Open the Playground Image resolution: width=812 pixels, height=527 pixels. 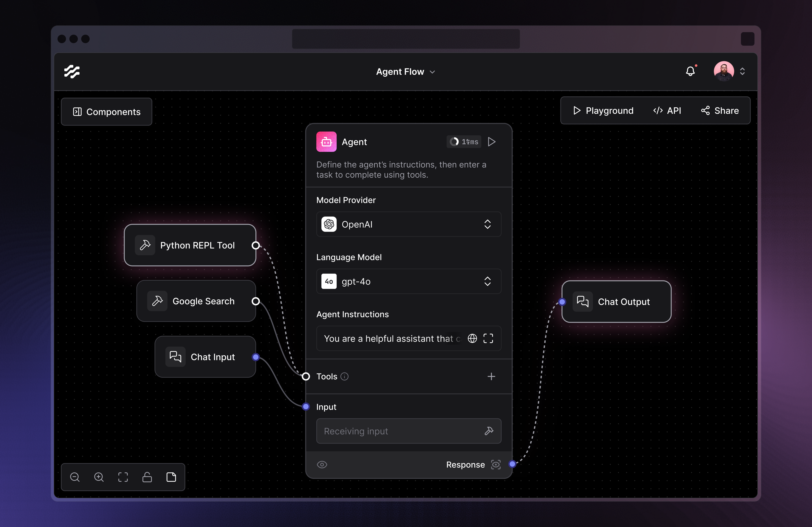603,111
